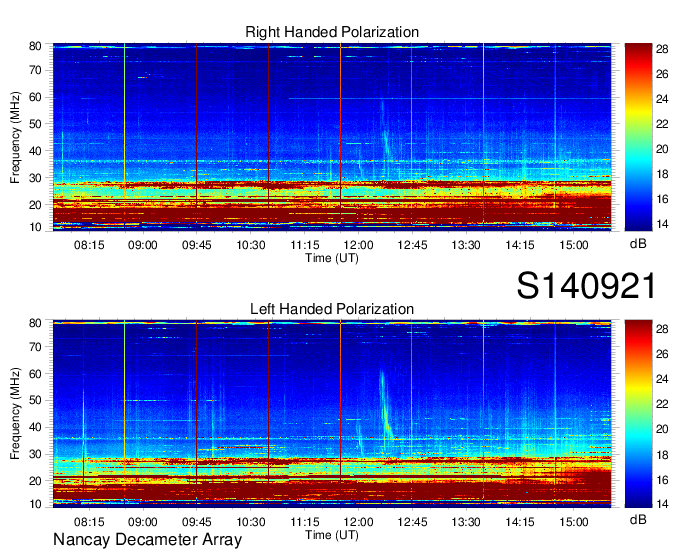Viewport: 680px width, 552px height.
Task: Click 09:45 tick under Right Handed plot
Action: [196, 245]
